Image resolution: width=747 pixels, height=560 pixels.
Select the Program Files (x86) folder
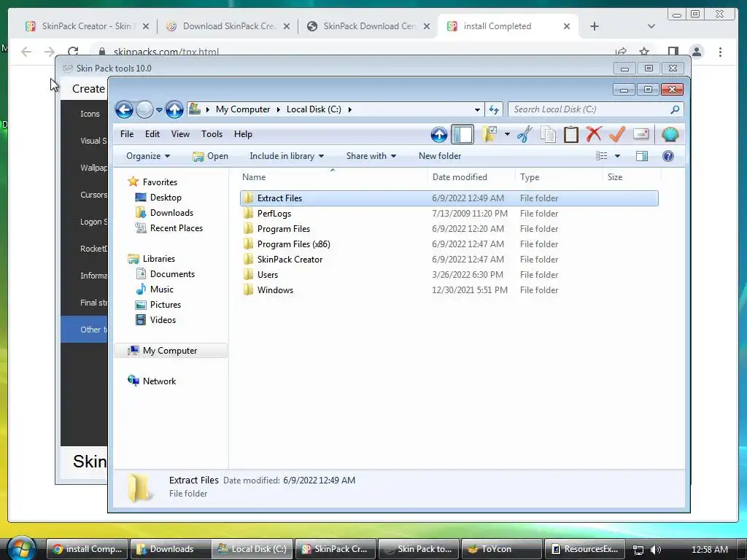coord(449,244)
